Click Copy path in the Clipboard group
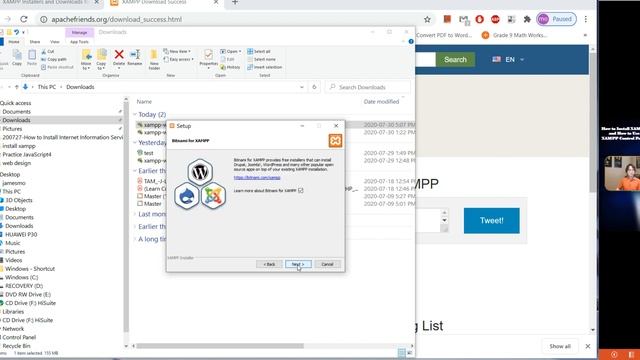 [54, 59]
